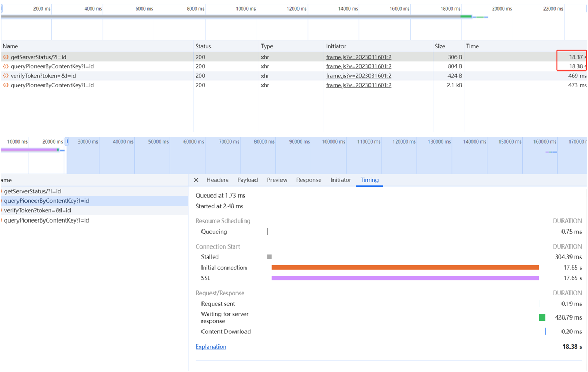Screen dimensions: 588x372
Task: Click the 0.19 ms Request sent duration
Action: [x=572, y=304]
